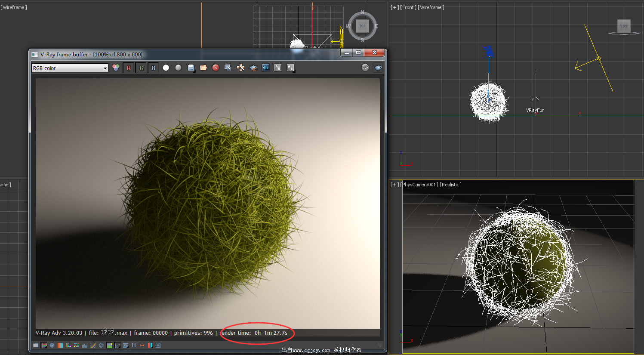This screenshot has width=644, height=355.
Task: Toggle the green channel G button
Action: 141,68
